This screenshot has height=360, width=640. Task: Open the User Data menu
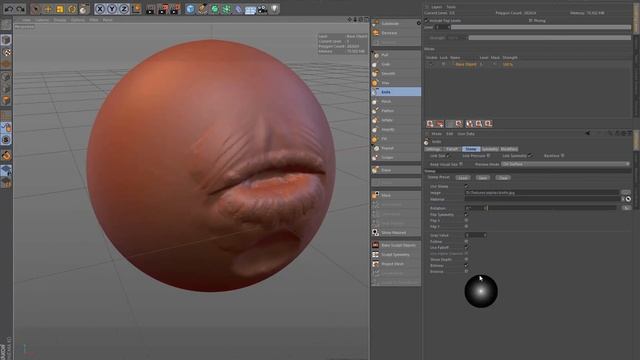pos(466,133)
